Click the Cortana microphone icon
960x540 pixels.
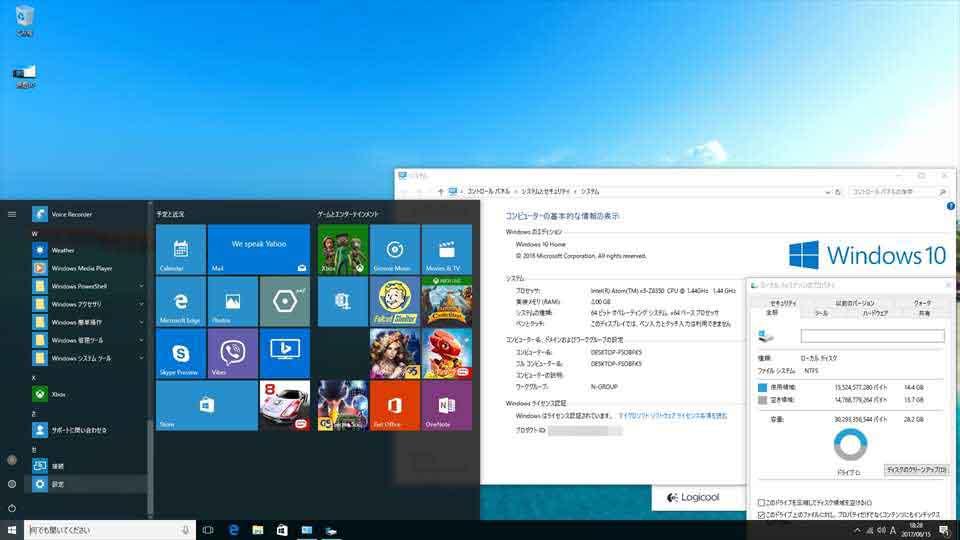(x=185, y=530)
